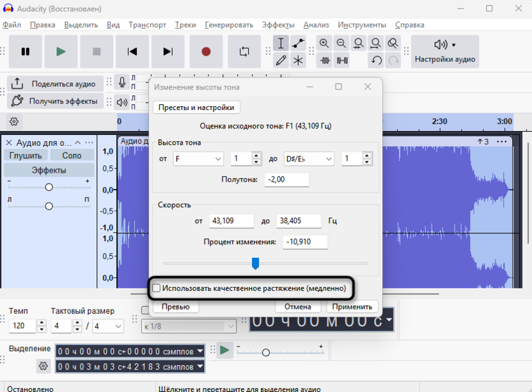
Task: Open selection start time format dropdown arrow
Action: click(x=200, y=351)
